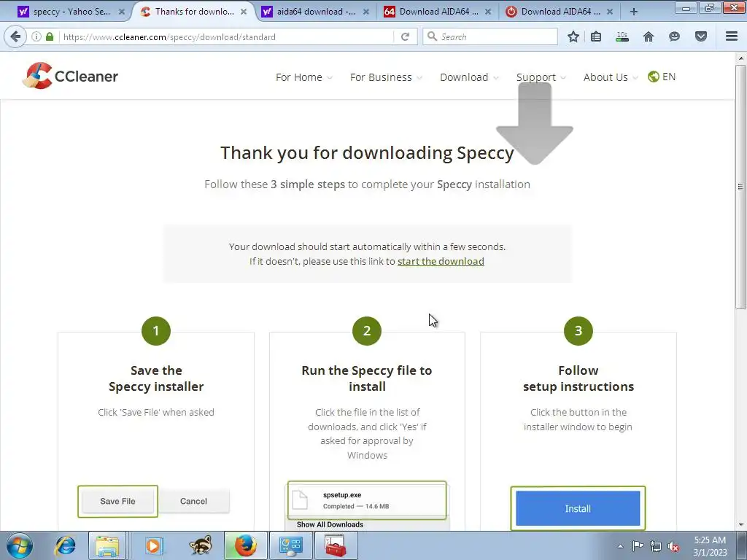Screen dimensions: 747x560
Task: Click the Follow setup instructions heading
Action: point(578,378)
